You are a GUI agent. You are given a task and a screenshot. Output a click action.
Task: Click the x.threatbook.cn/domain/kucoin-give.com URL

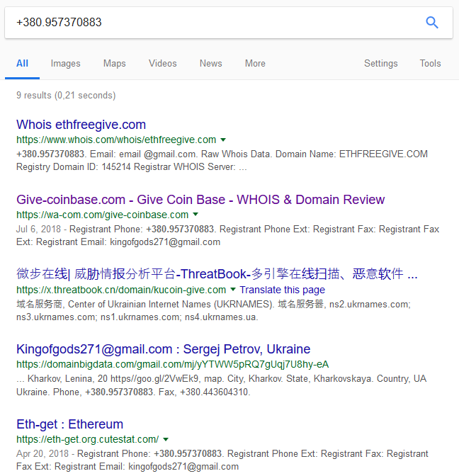tap(121, 290)
